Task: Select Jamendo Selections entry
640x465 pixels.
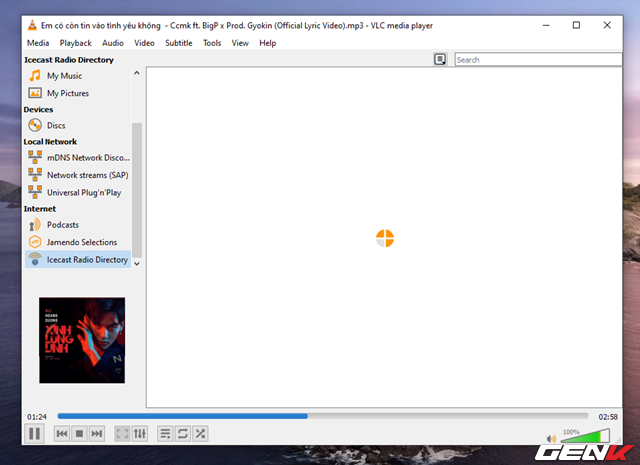Action: pyautogui.click(x=78, y=242)
